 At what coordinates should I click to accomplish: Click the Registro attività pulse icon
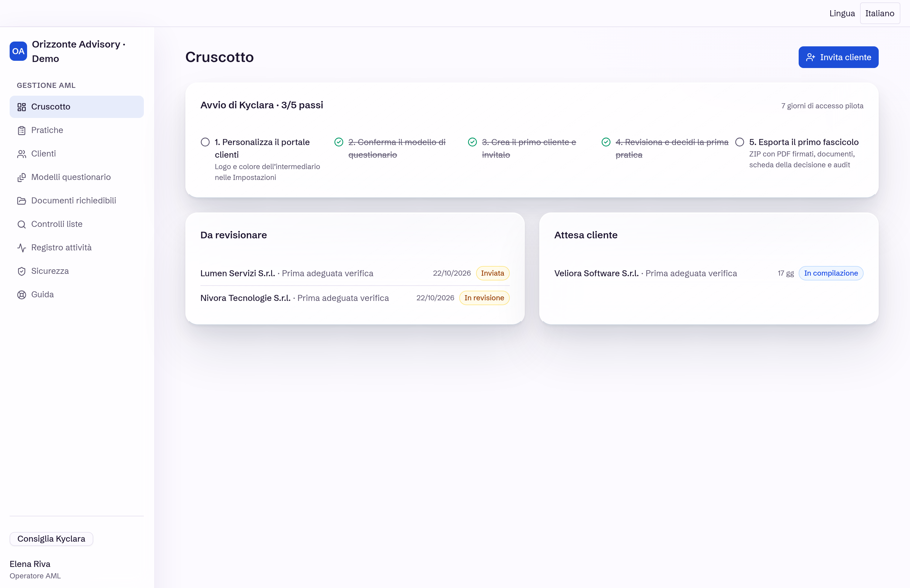coord(22,248)
